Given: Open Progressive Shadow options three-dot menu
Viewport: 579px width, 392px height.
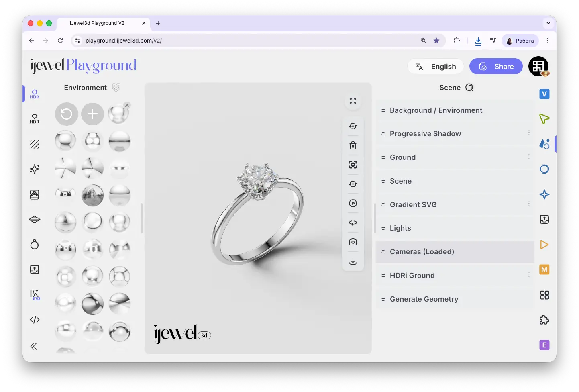Looking at the screenshot, I should click(x=529, y=133).
